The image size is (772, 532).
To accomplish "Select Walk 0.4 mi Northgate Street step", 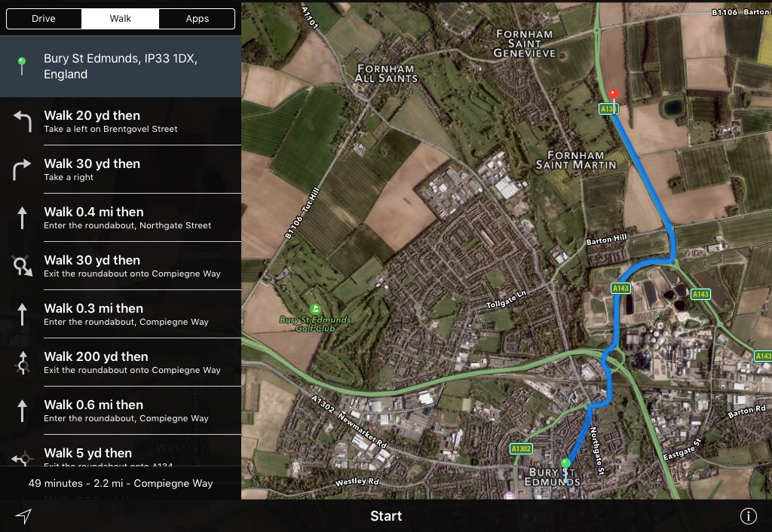I will click(x=121, y=218).
